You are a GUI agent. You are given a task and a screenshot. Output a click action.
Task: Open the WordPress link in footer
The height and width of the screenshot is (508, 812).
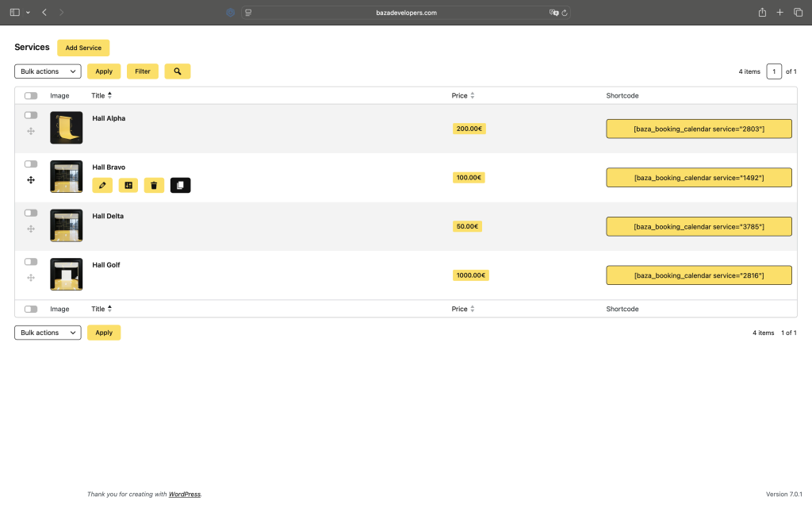tap(184, 494)
